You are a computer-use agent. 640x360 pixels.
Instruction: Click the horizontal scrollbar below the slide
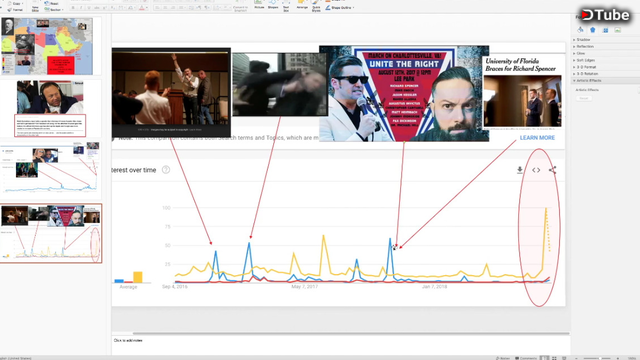(x=351, y=333)
